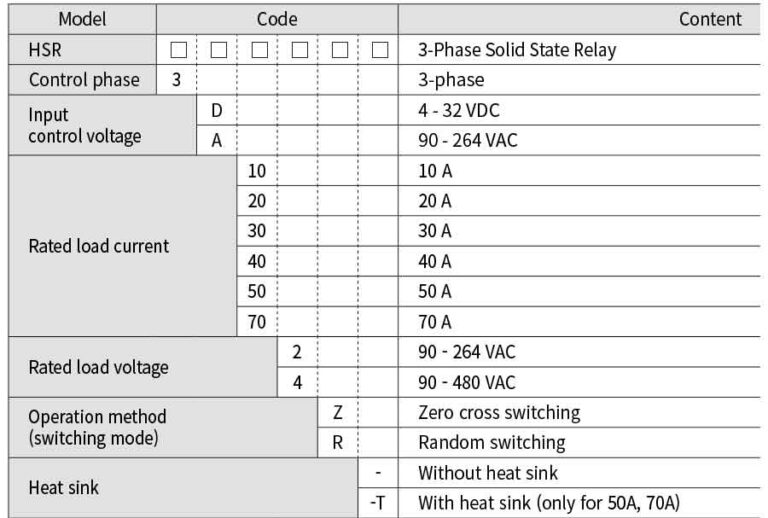Select code "R" for random switching
This screenshot has width=768, height=518.
pos(337,442)
